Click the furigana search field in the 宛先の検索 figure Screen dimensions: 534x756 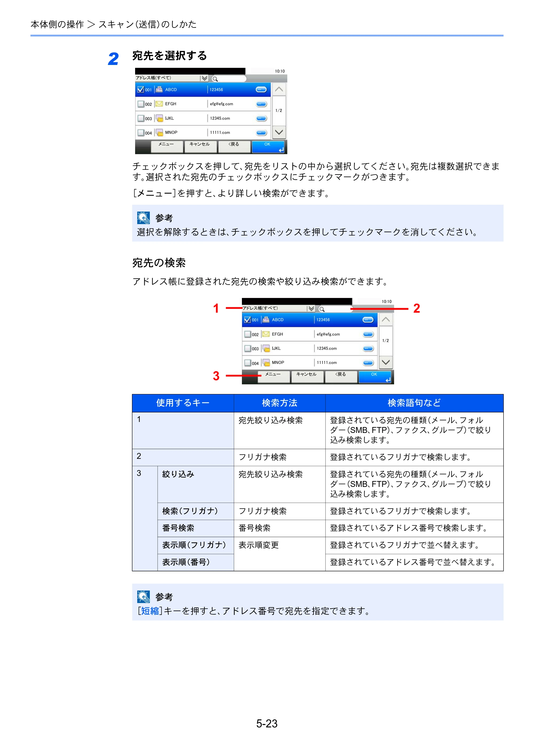tap(336, 309)
